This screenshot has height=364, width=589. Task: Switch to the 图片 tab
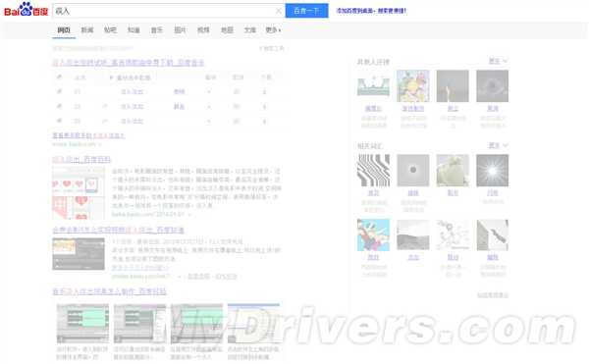pos(180,30)
